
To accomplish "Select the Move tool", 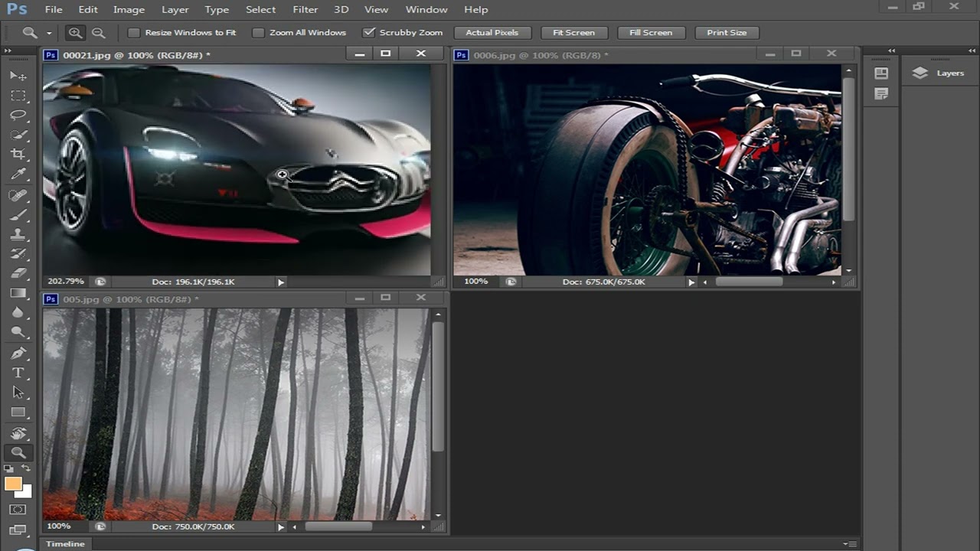I will [18, 76].
